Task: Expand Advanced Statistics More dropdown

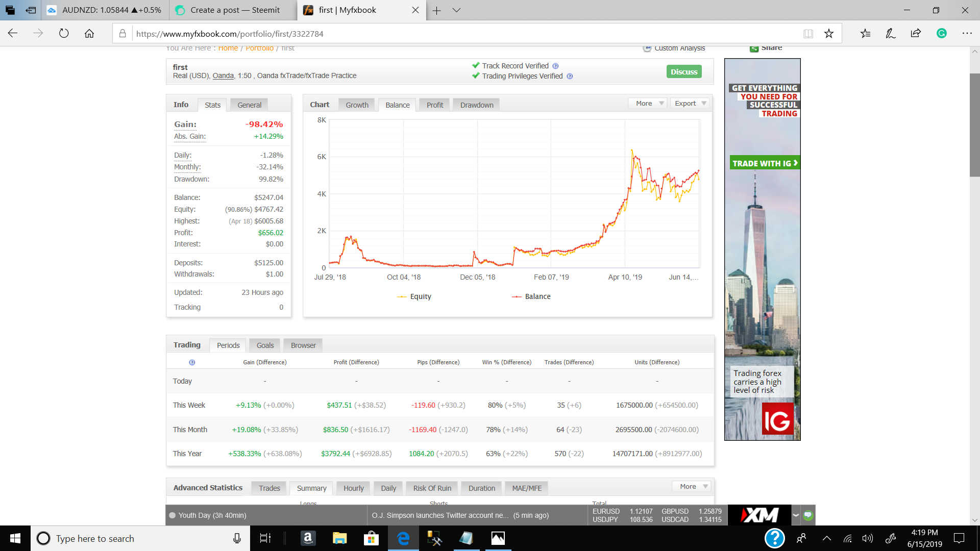Action: pyautogui.click(x=692, y=486)
